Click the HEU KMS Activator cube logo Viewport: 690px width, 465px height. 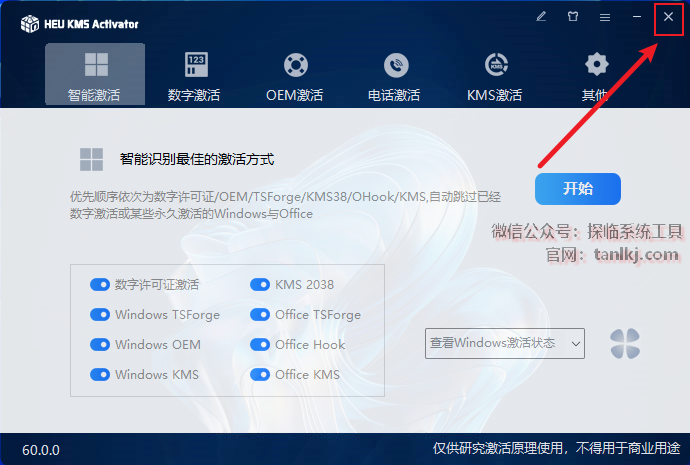click(30, 24)
